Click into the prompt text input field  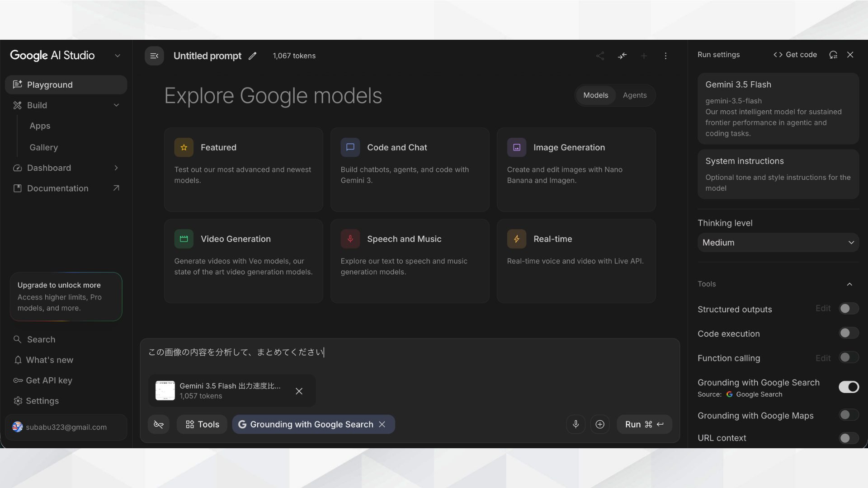click(410, 352)
